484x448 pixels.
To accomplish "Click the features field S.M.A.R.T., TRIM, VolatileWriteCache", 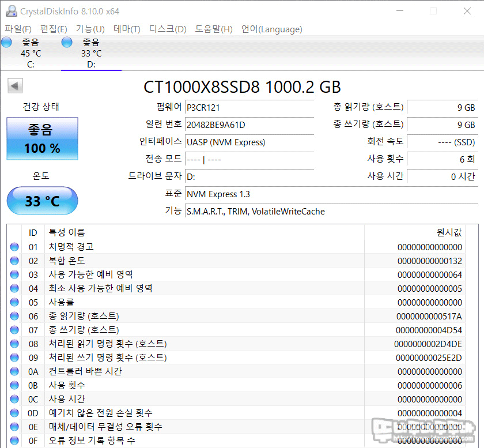I will pos(331,212).
